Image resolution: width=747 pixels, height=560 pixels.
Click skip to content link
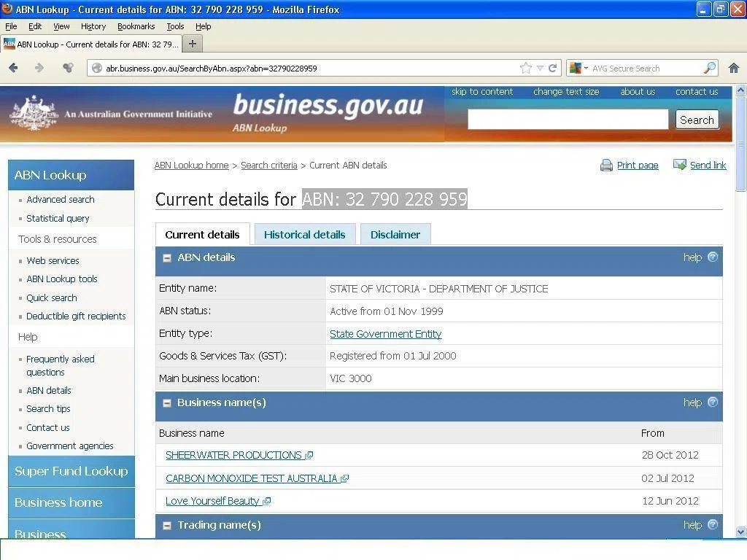482,91
